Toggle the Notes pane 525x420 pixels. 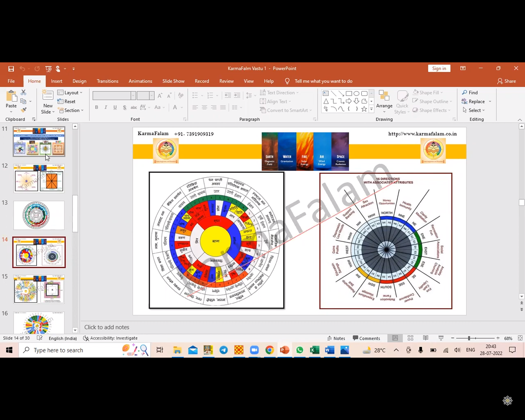[x=336, y=338]
